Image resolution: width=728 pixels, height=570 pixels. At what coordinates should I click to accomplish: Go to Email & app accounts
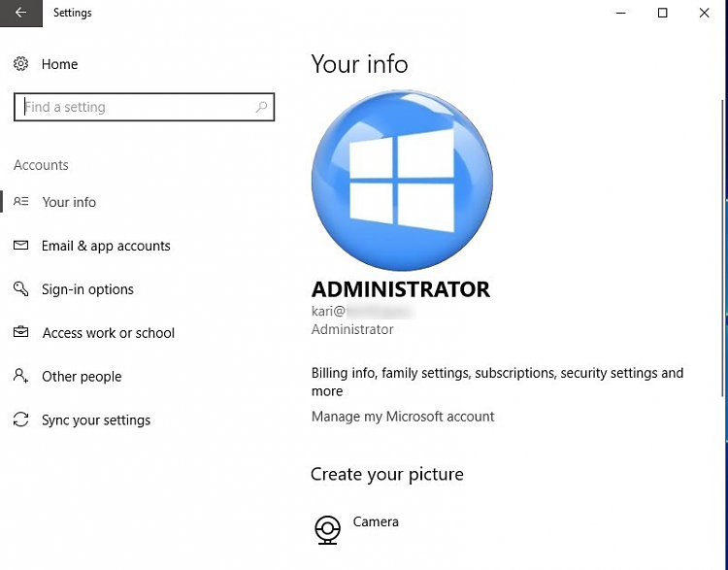coord(106,246)
